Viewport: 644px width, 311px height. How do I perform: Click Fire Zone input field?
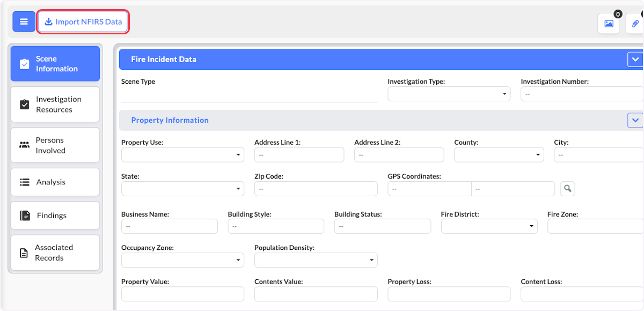click(596, 226)
